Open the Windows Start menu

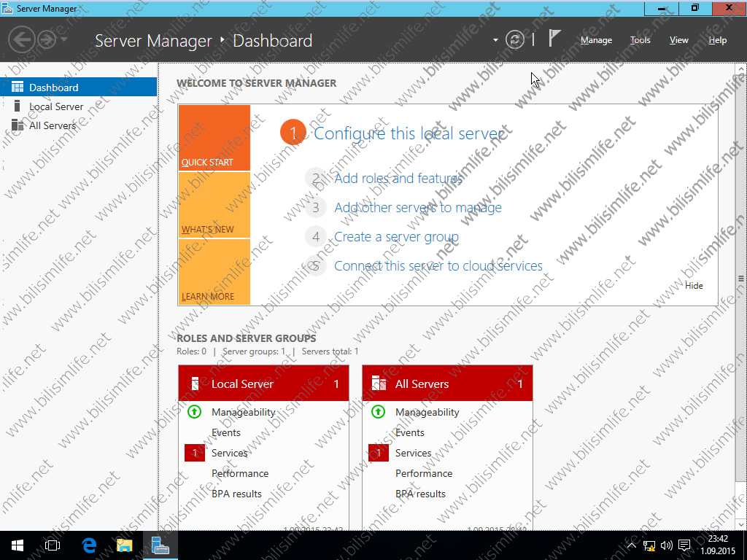[x=18, y=545]
